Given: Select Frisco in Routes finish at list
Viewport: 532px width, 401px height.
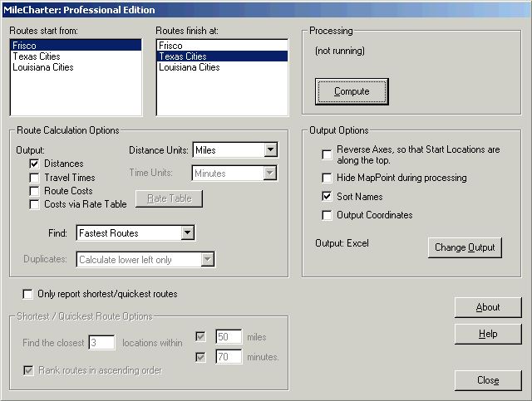Looking at the screenshot, I should click(x=223, y=46).
